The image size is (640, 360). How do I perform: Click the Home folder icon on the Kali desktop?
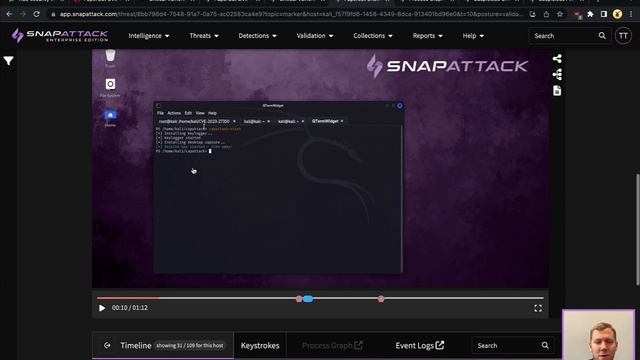tap(110, 118)
